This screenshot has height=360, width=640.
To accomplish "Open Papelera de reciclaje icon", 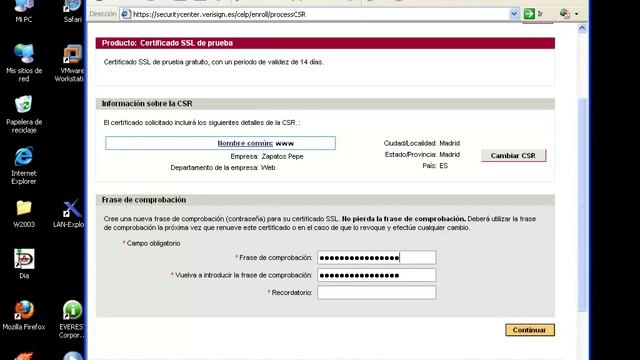I will point(24,114).
